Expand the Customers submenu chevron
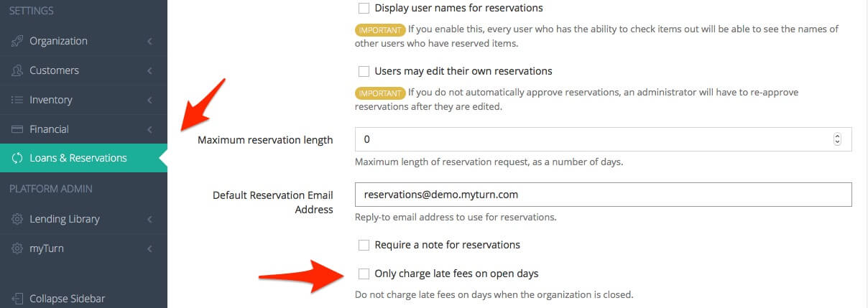Image resolution: width=868 pixels, height=308 pixels. (149, 71)
